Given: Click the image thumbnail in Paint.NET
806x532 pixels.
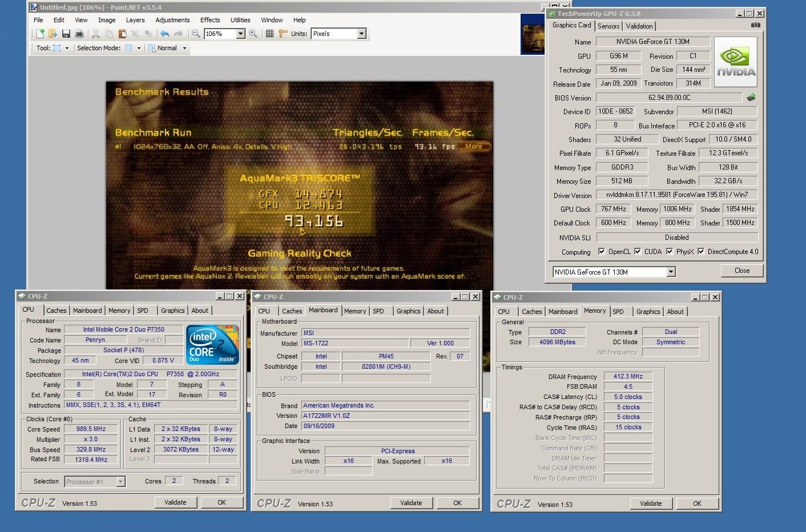Looking at the screenshot, I should pyautogui.click(x=532, y=34).
